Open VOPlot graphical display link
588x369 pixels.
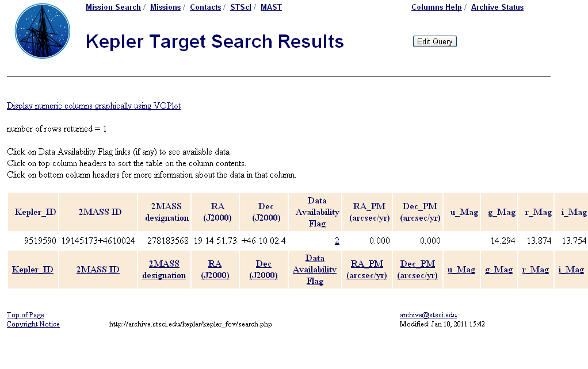pyautogui.click(x=94, y=106)
